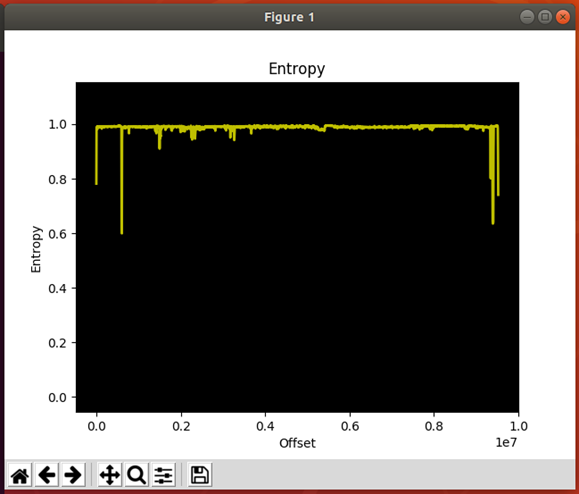Image resolution: width=579 pixels, height=494 pixels.
Task: Click the Entropy plot title
Action: (x=297, y=69)
